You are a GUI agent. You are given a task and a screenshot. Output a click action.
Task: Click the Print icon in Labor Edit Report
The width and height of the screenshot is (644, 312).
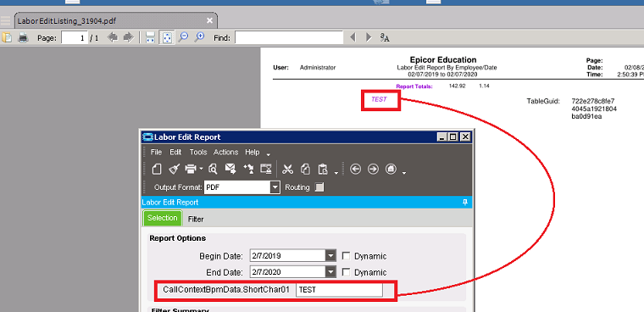point(191,169)
